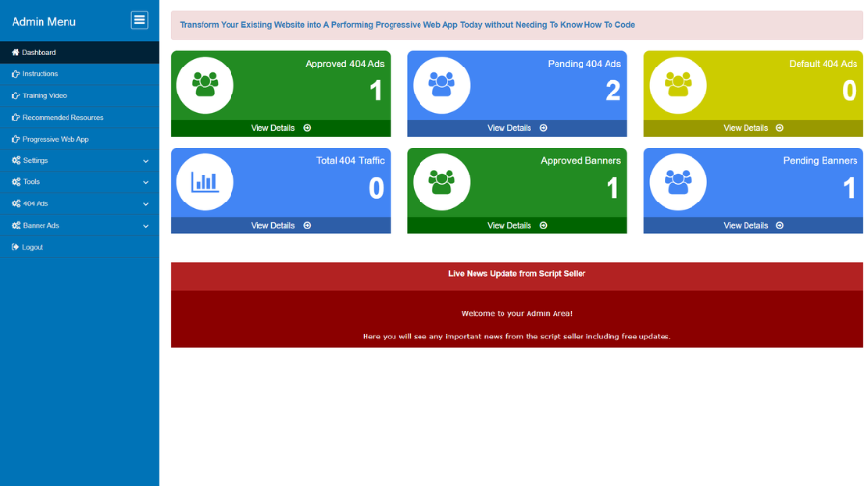Click the Pending Banners users icon
This screenshot has width=868, height=486.
(x=678, y=182)
